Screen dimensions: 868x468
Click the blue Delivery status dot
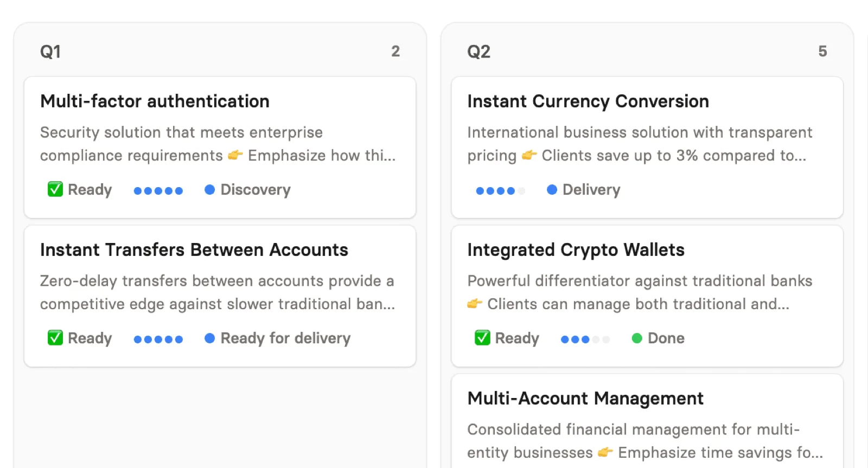pyautogui.click(x=552, y=189)
